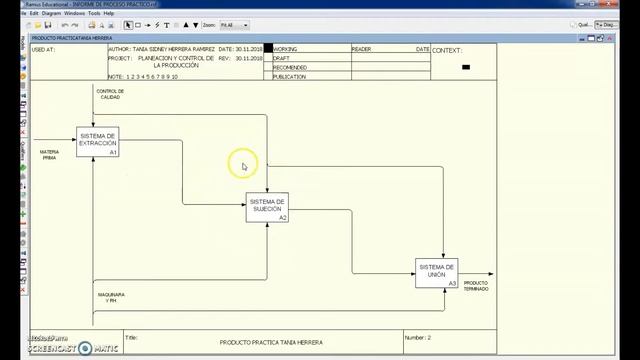
Task: Open the Windows menu
Action: (x=74, y=13)
